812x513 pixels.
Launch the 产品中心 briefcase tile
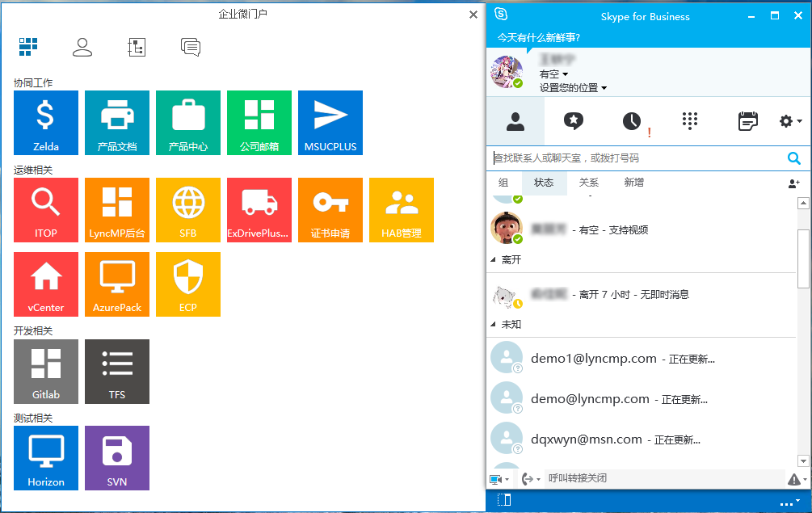188,123
